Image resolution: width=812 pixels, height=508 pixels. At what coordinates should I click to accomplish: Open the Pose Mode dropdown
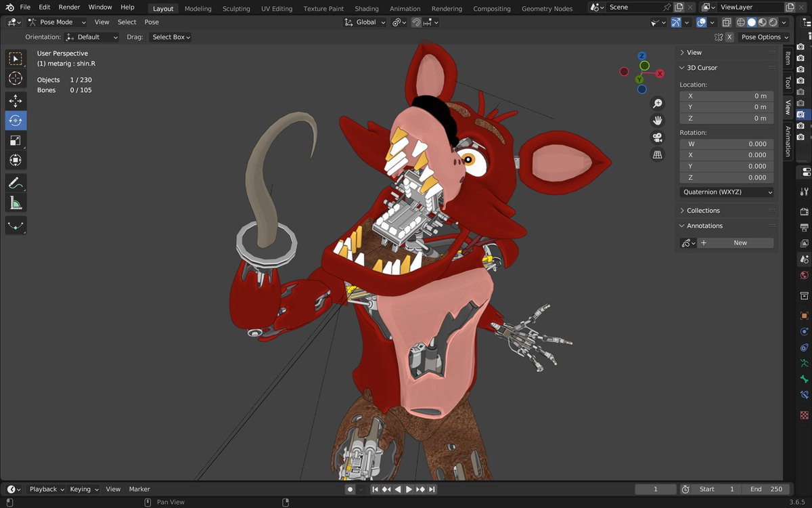tap(57, 22)
